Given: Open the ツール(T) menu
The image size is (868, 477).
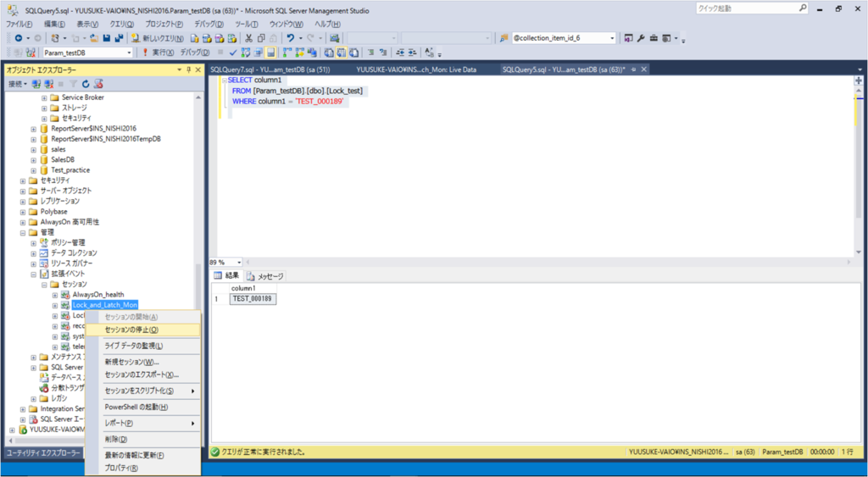Looking at the screenshot, I should (x=247, y=25).
